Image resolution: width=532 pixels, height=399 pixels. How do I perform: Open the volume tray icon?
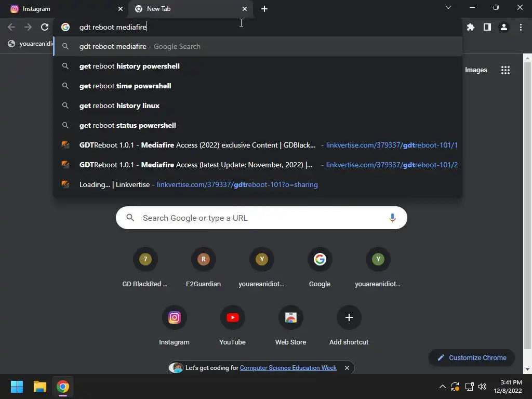482,387
